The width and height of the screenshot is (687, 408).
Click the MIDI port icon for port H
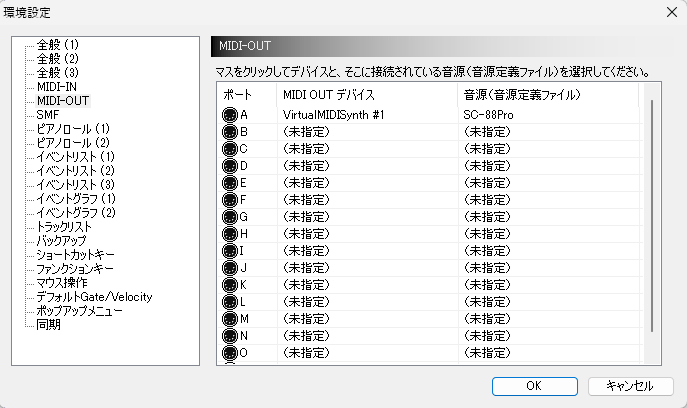coord(230,234)
